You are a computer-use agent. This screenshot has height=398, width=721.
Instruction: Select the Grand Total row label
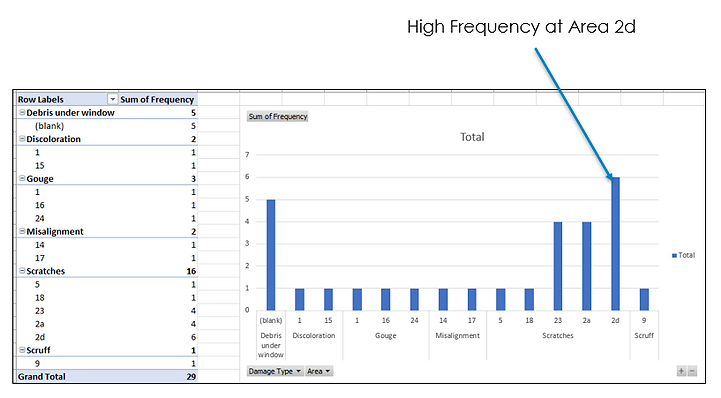point(42,376)
